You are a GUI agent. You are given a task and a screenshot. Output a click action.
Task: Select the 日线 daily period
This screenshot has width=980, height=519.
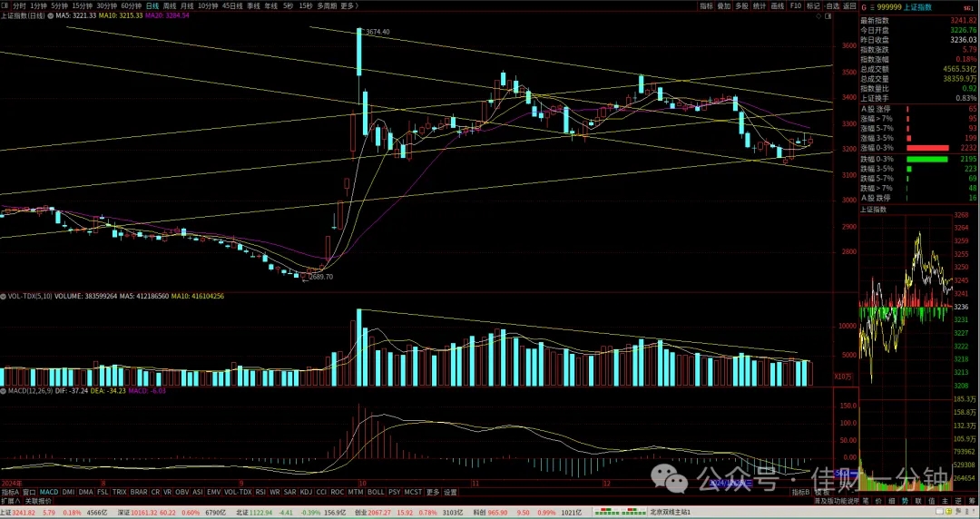point(152,5)
